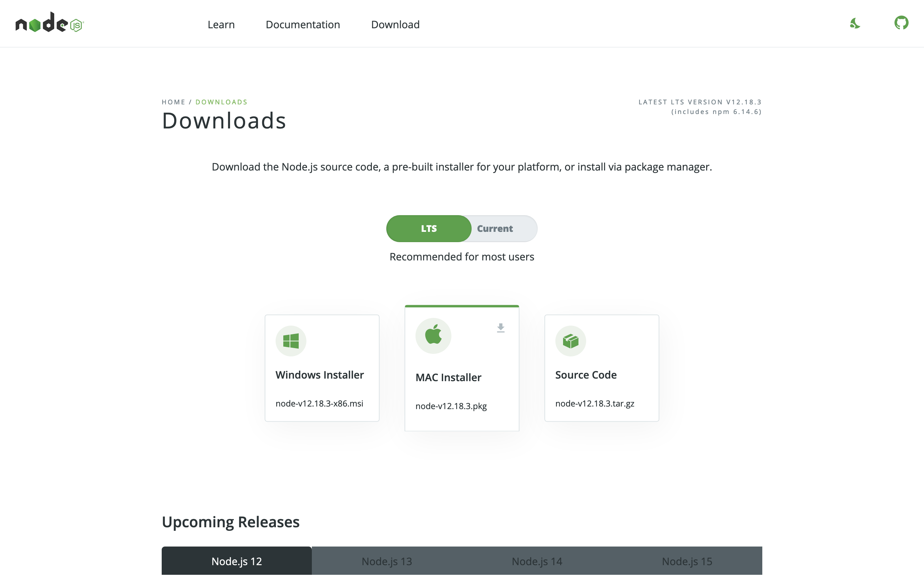Screen dimensions: 924x578
Task: Switch to the Node.js 15 tab
Action: pos(687,561)
